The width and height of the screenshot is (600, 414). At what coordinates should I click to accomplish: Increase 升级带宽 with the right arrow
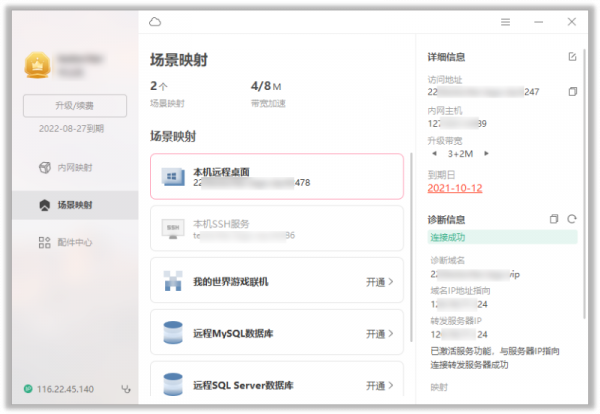(486, 153)
